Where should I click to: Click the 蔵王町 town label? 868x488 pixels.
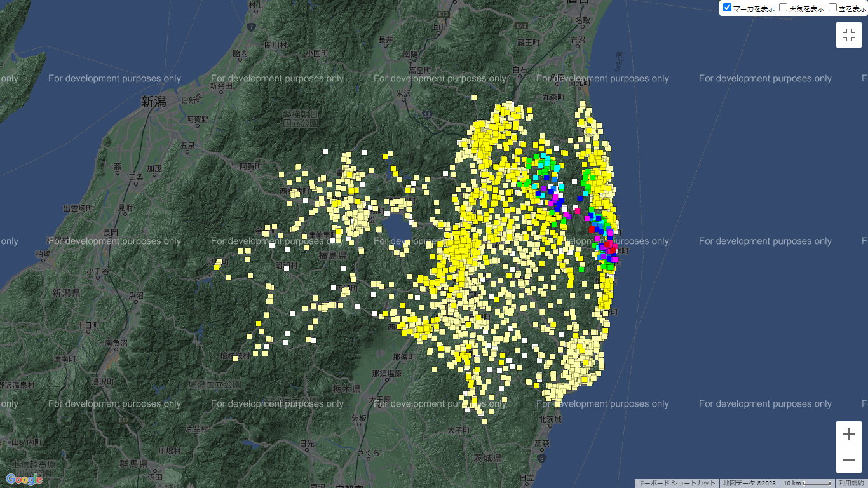click(x=528, y=42)
